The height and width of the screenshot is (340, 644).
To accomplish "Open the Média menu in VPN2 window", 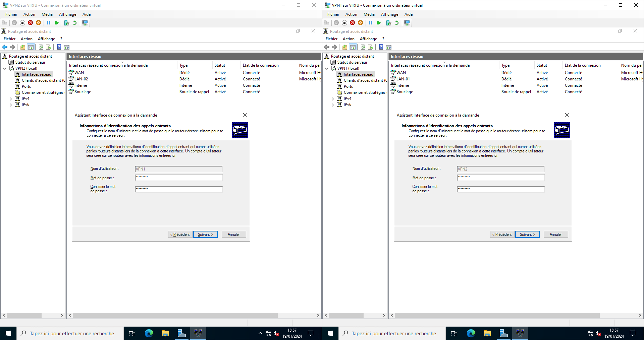I will [x=47, y=14].
